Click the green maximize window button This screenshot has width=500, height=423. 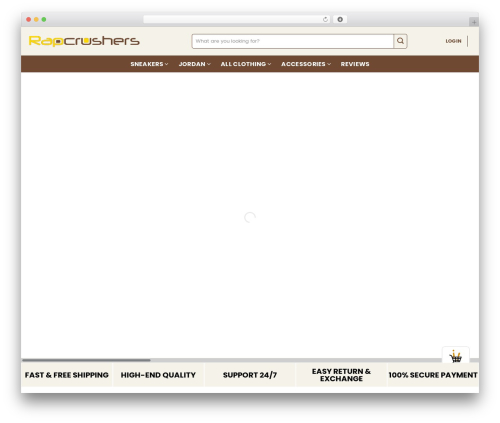pyautogui.click(x=44, y=19)
